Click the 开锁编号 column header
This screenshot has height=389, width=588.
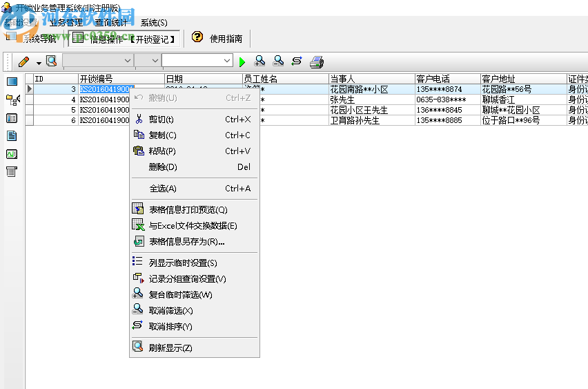121,79
